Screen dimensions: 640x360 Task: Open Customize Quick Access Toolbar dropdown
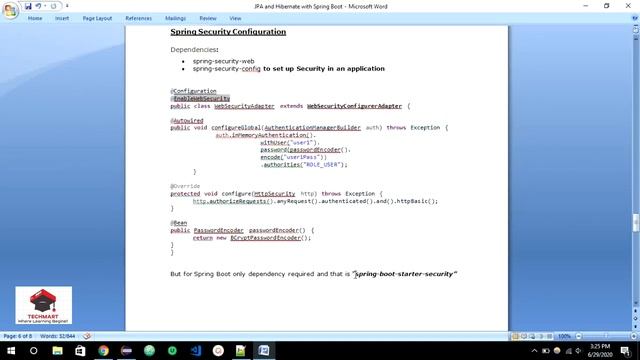click(x=67, y=6)
